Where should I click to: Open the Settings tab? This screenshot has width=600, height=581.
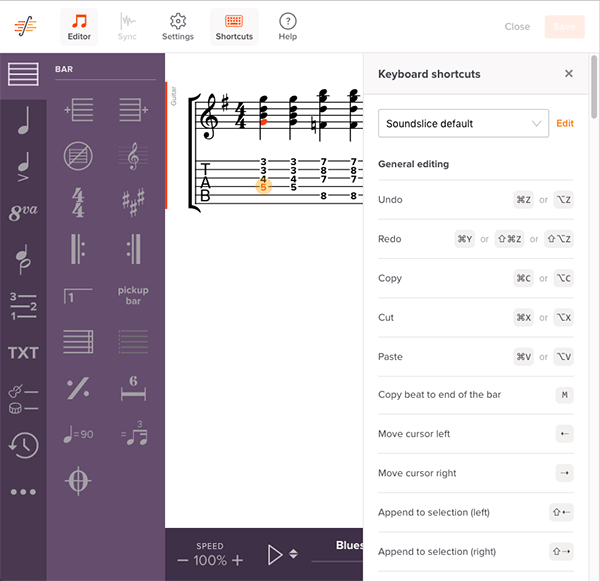pos(178,27)
